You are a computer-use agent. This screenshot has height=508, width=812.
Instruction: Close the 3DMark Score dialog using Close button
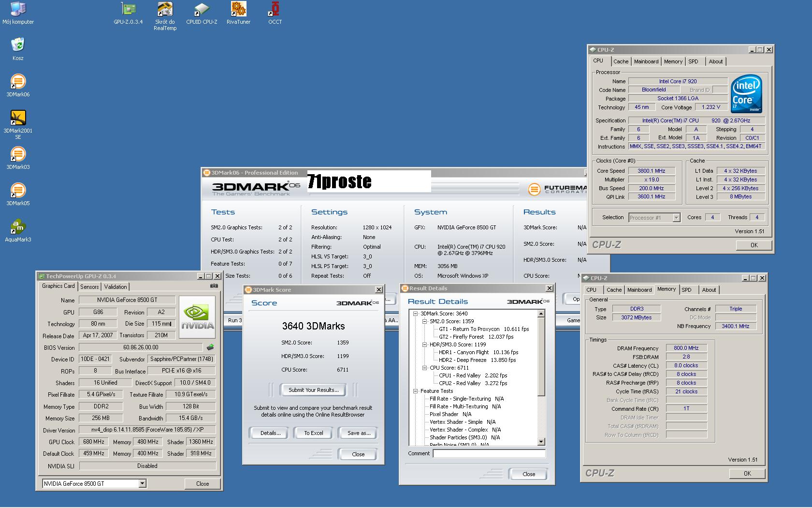click(x=358, y=454)
